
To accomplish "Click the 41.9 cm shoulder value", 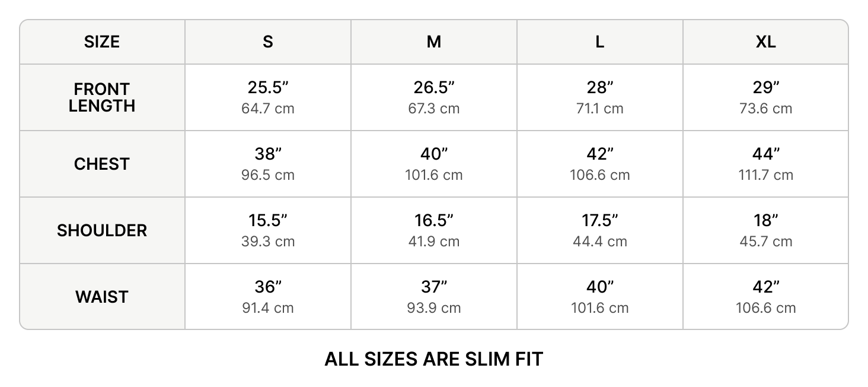I will (x=434, y=242).
